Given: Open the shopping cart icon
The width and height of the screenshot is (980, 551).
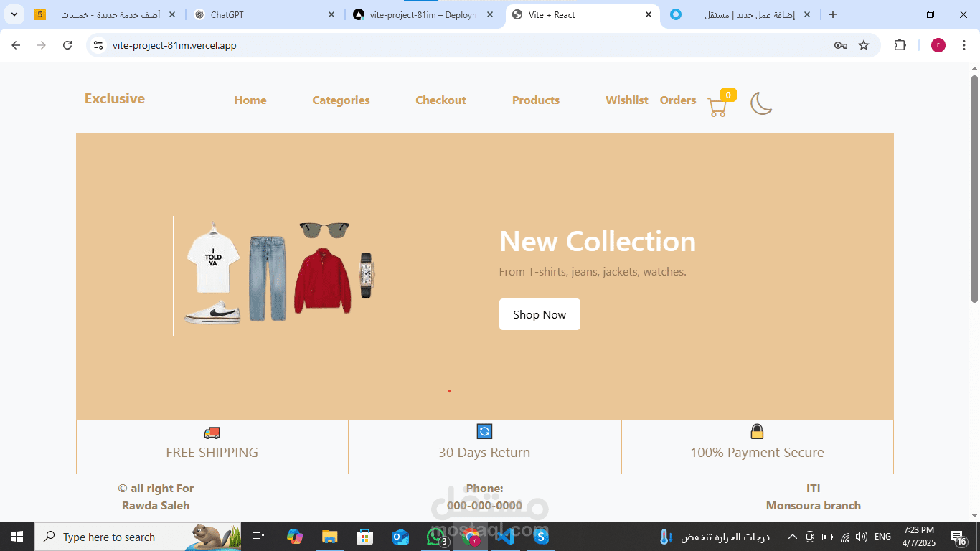Looking at the screenshot, I should click(717, 107).
